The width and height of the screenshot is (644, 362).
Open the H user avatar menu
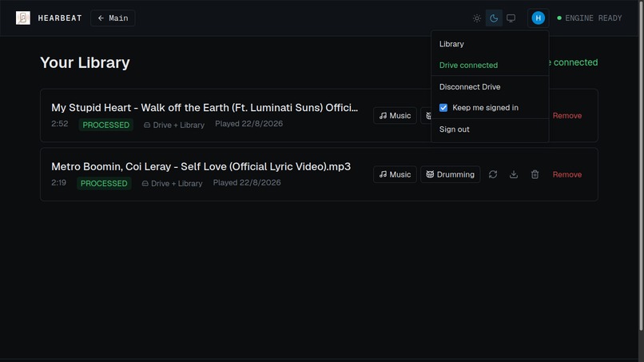[538, 18]
